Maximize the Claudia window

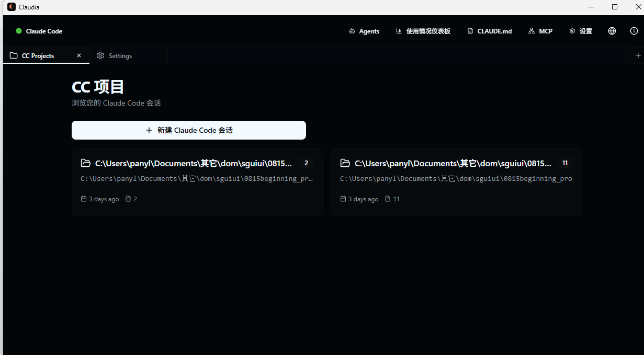click(x=615, y=7)
